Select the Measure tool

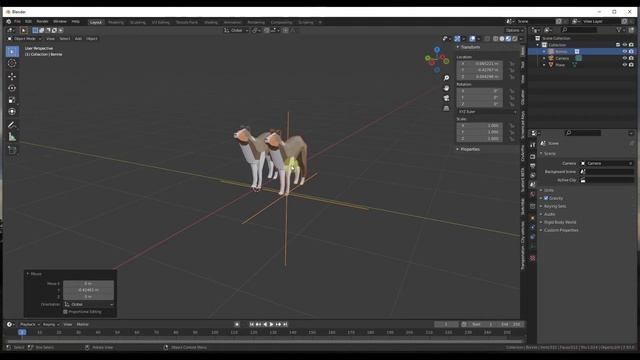(12, 137)
